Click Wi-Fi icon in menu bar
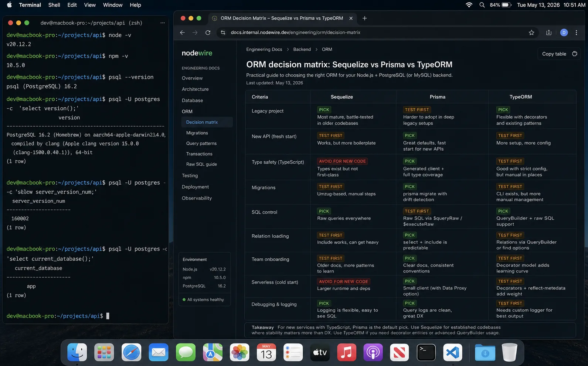The height and width of the screenshot is (366, 588). 469,5
